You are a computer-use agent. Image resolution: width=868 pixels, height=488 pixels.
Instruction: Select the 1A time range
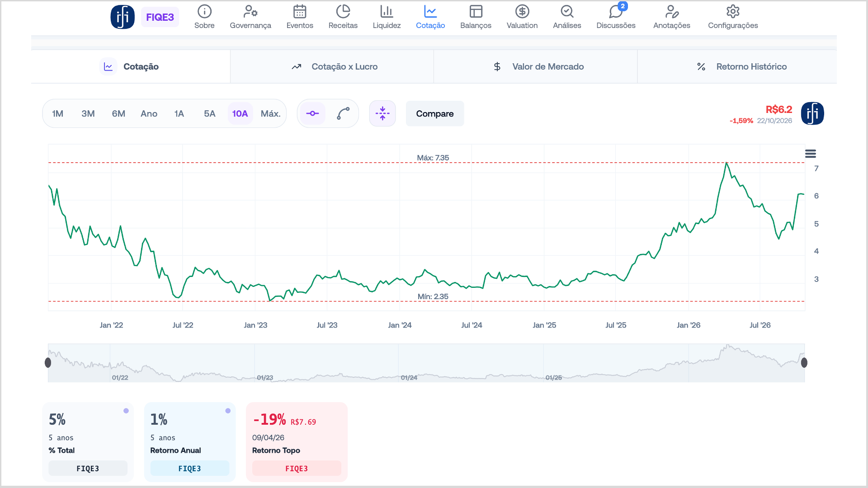(179, 113)
